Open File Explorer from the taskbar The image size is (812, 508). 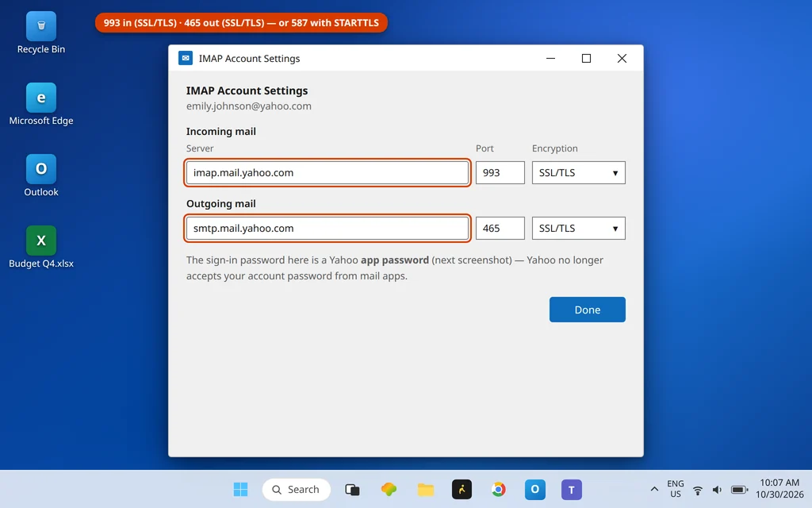click(426, 489)
